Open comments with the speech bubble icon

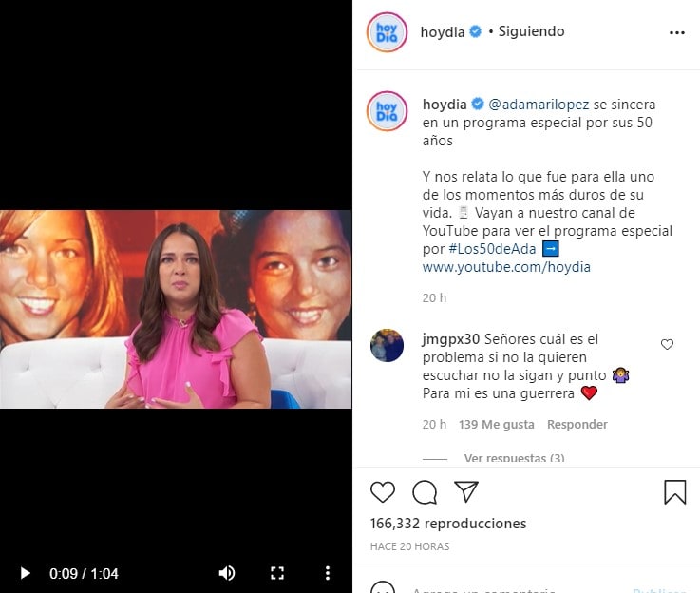tap(425, 492)
